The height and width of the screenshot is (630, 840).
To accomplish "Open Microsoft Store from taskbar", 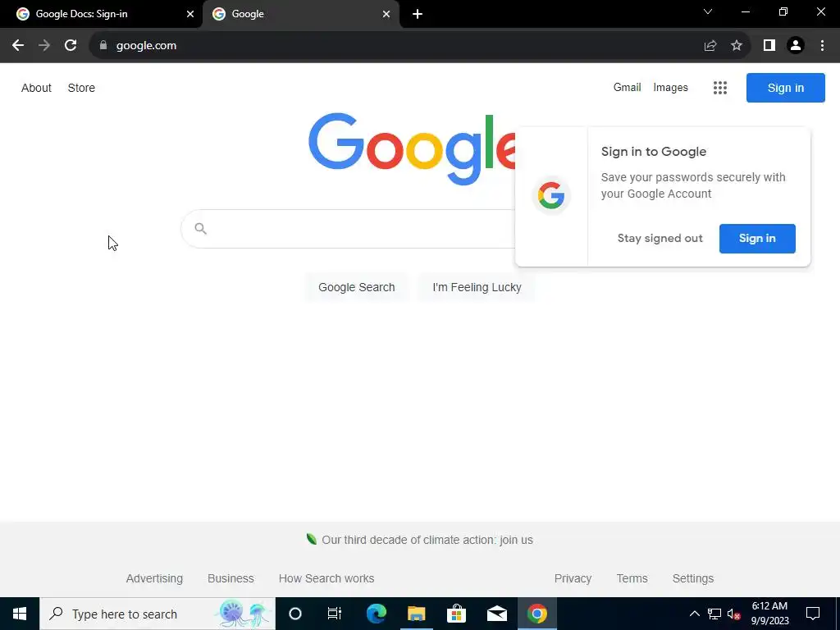I will [456, 614].
